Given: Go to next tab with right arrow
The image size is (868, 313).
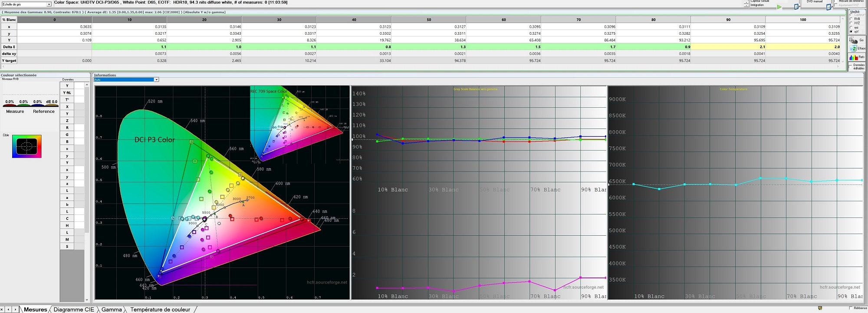Looking at the screenshot, I should 15,310.
